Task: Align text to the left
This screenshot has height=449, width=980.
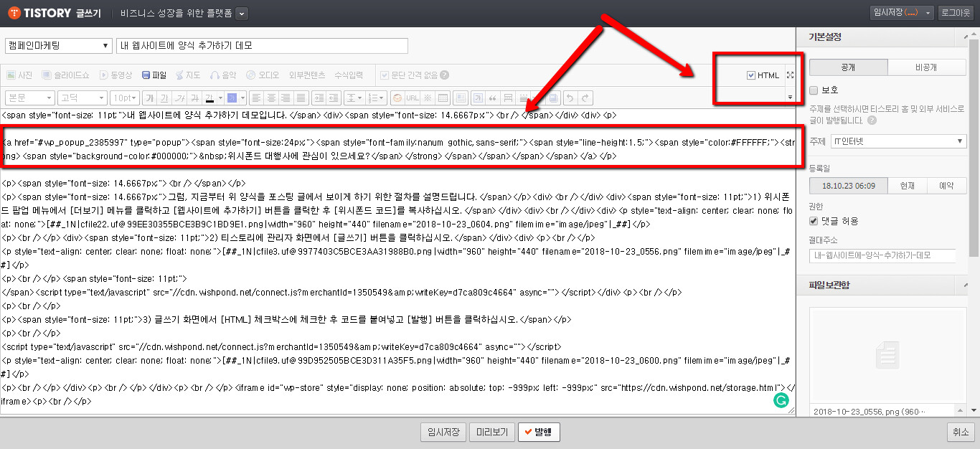Action: click(x=257, y=98)
